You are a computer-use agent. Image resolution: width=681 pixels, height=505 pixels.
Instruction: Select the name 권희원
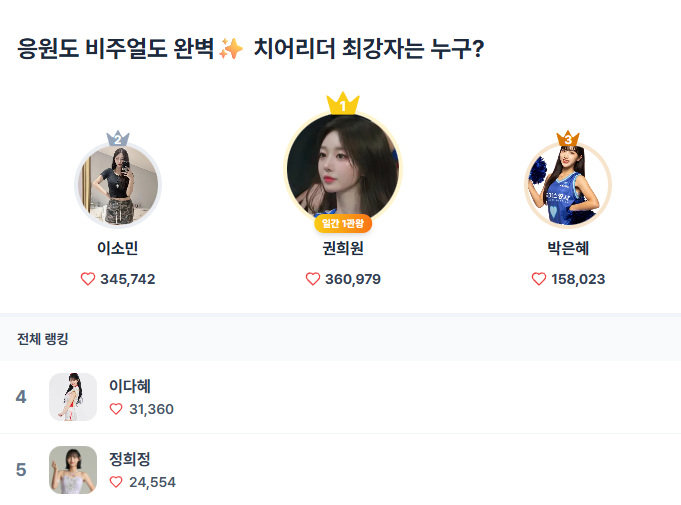(343, 249)
